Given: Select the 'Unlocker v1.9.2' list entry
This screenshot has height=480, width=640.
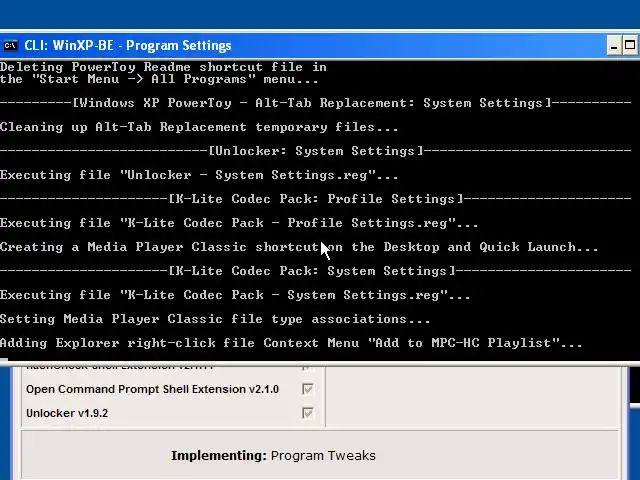Looking at the screenshot, I should coord(67,413).
